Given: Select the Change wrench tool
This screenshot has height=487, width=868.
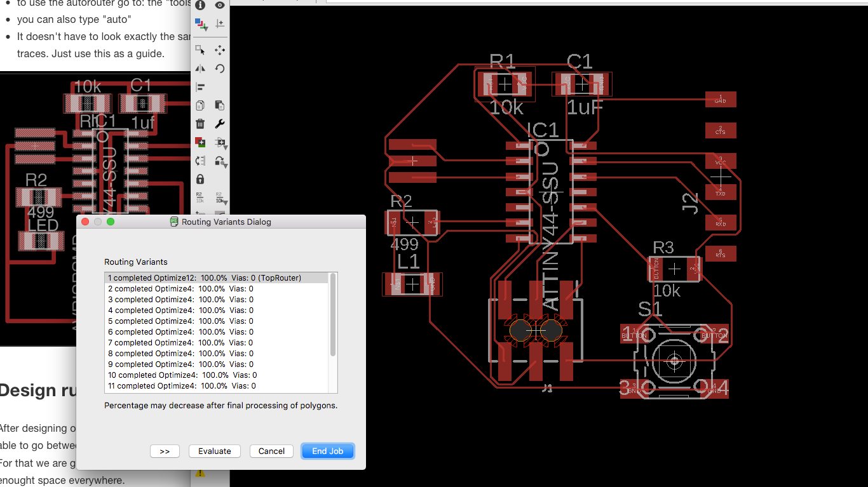Looking at the screenshot, I should [x=220, y=124].
